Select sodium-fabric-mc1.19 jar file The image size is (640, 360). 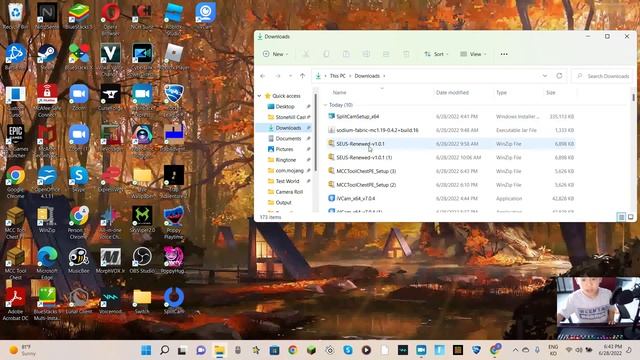pos(451,130)
